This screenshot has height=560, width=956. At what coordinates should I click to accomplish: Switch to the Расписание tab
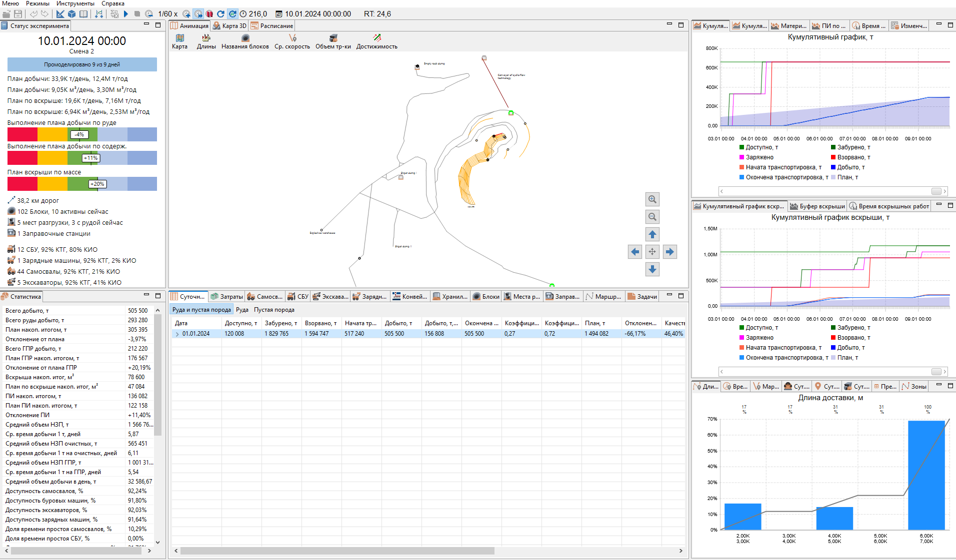pos(272,26)
